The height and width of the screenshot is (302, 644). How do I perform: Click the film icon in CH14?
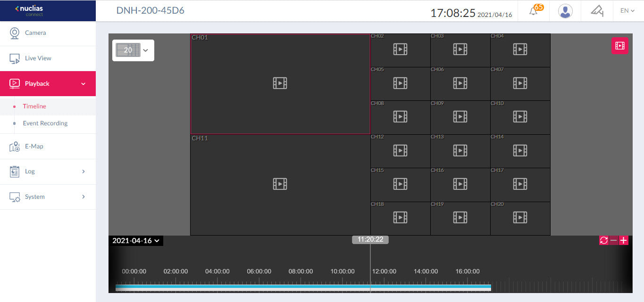coord(520,150)
